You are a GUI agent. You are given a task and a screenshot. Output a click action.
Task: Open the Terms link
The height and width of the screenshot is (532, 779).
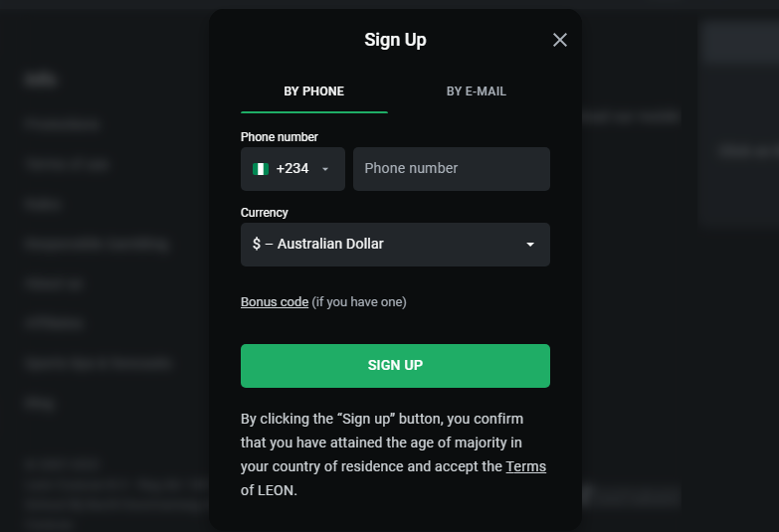coord(526,466)
